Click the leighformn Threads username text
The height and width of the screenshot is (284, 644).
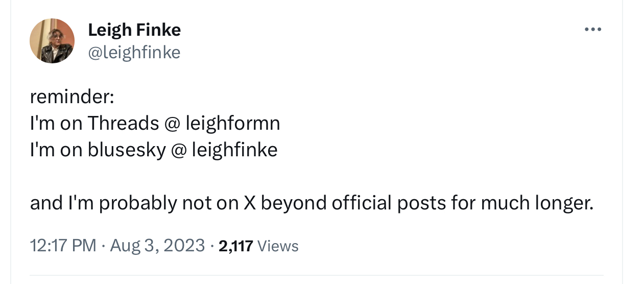point(232,123)
